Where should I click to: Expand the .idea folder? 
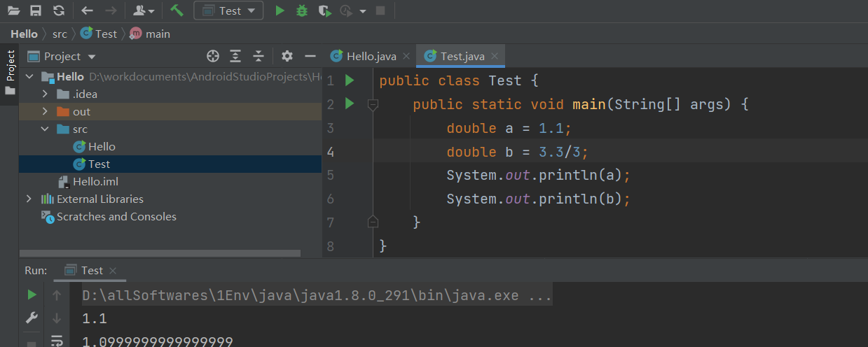coord(46,94)
